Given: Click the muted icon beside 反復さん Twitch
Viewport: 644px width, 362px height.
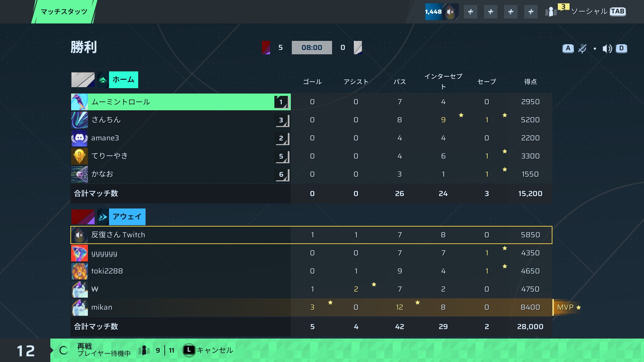Looking at the screenshot, I should 79,235.
